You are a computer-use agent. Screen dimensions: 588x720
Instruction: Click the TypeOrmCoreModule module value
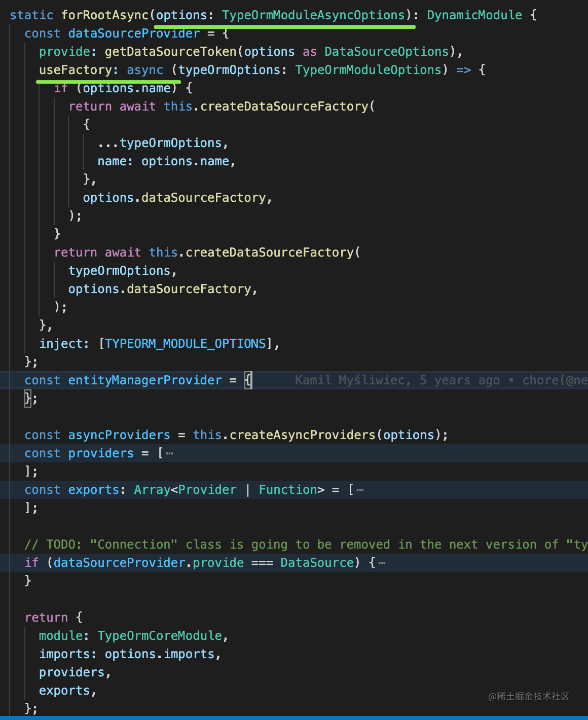[x=160, y=636]
